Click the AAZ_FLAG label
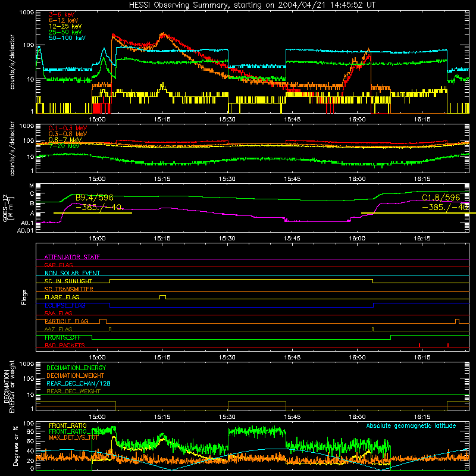Viewport: 476px width, 476px height. (x=58, y=329)
